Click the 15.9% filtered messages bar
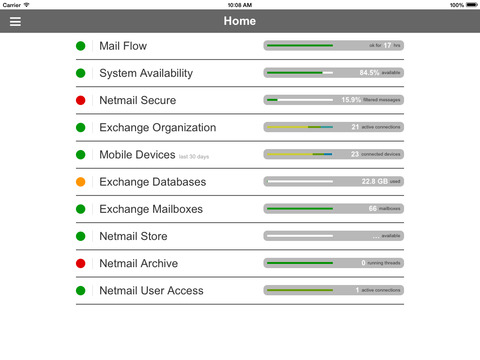This screenshot has height=360, width=480. (x=334, y=100)
